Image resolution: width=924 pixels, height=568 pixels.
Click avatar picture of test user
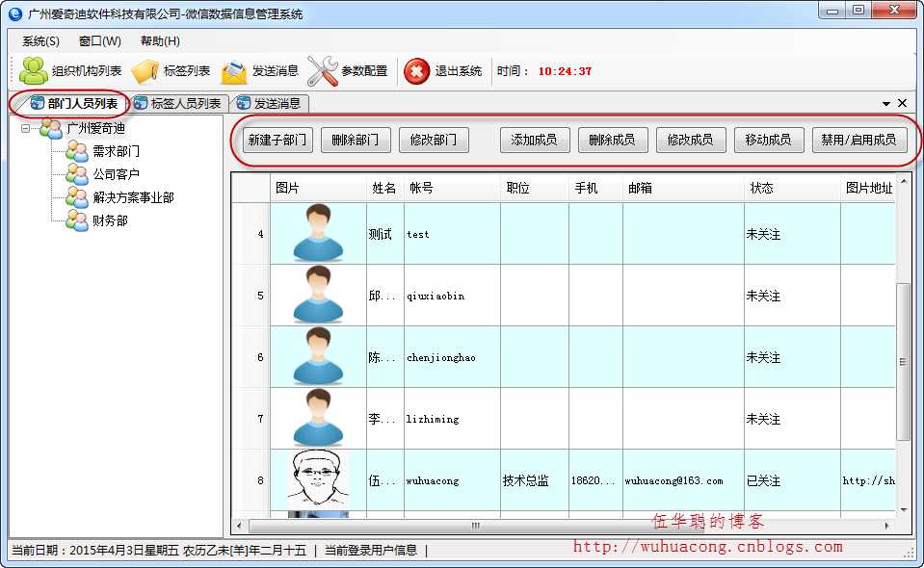(x=318, y=233)
